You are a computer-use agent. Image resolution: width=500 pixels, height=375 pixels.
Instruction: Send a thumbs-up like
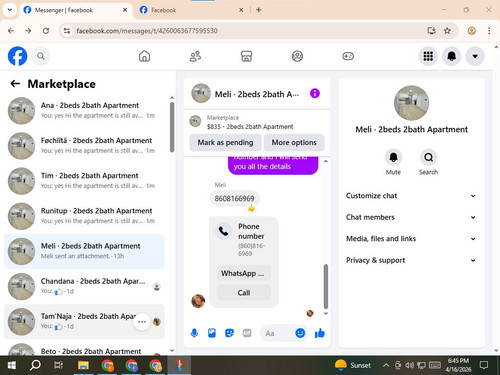(319, 333)
